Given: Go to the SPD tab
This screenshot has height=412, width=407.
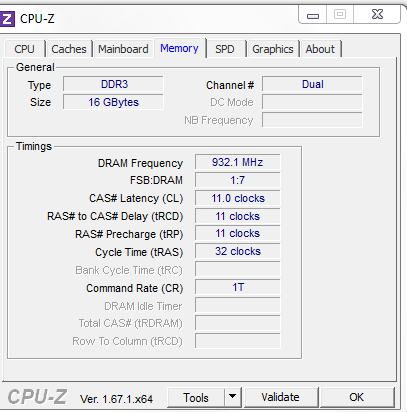Looking at the screenshot, I should coord(225,49).
